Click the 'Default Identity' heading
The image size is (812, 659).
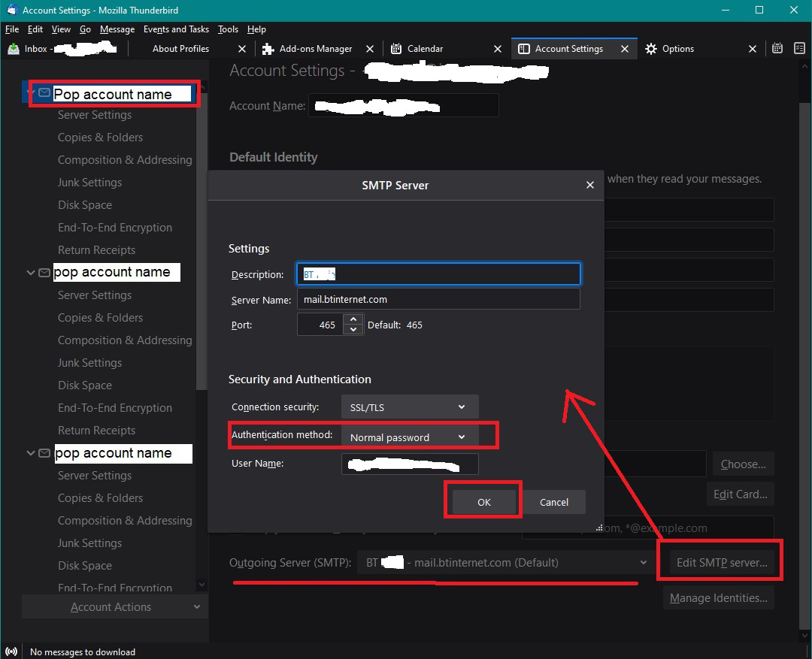274,157
